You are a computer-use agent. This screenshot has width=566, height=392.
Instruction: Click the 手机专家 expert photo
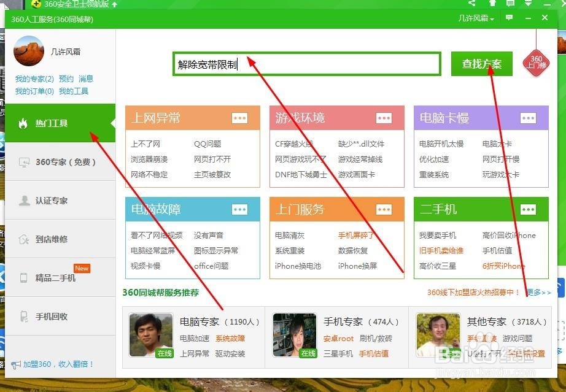click(295, 335)
